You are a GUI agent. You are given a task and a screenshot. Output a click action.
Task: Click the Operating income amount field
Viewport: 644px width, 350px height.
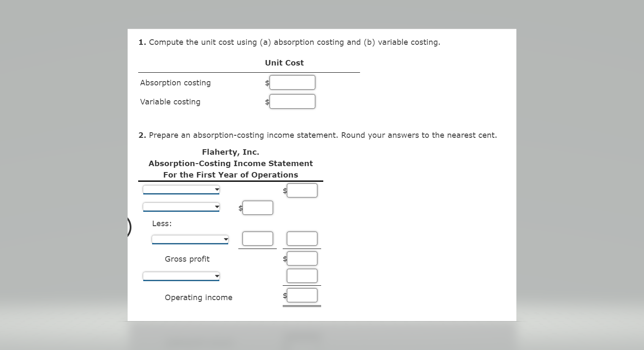tap(302, 295)
